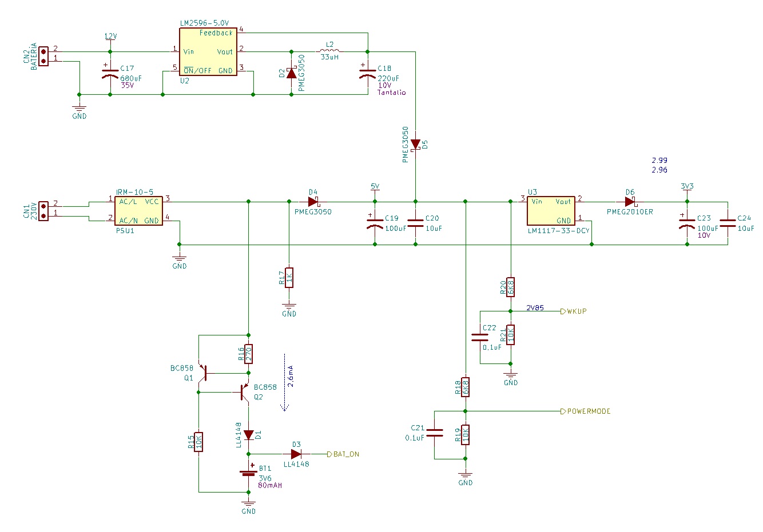
Task: Click the IRM-10-5 power supply PSU1 block
Action: pyautogui.click(x=138, y=211)
